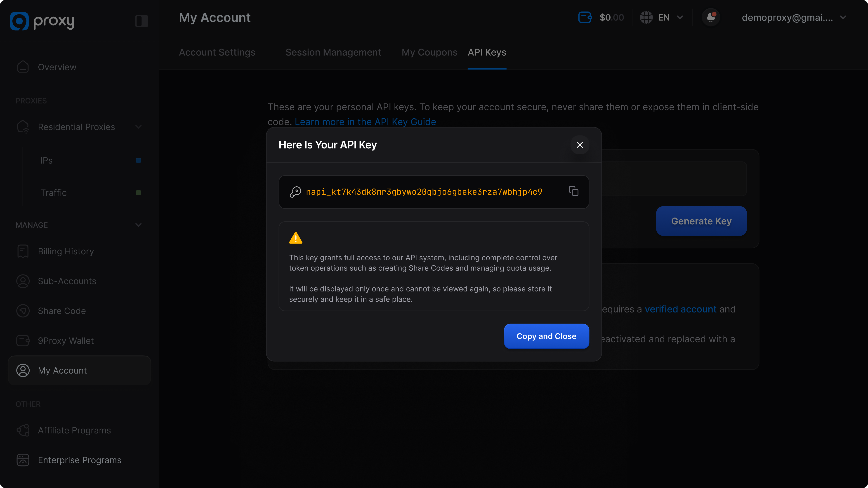The height and width of the screenshot is (488, 868).
Task: Switch to the Session Management tab
Action: click(x=333, y=52)
